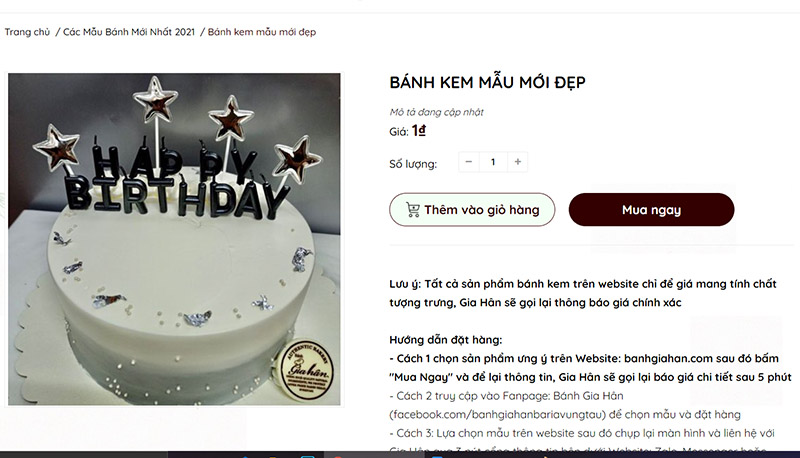Open Các Mẫu Bánh Mới Nhất 2021 breadcrumb

130,32
